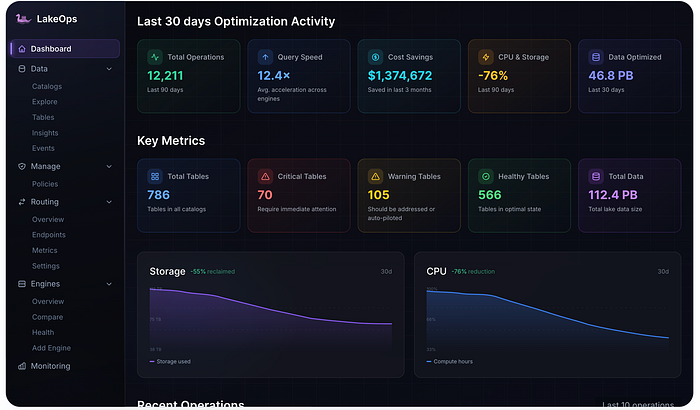Click the Data Optimized database icon
Screen dimensions: 700x410
click(596, 57)
